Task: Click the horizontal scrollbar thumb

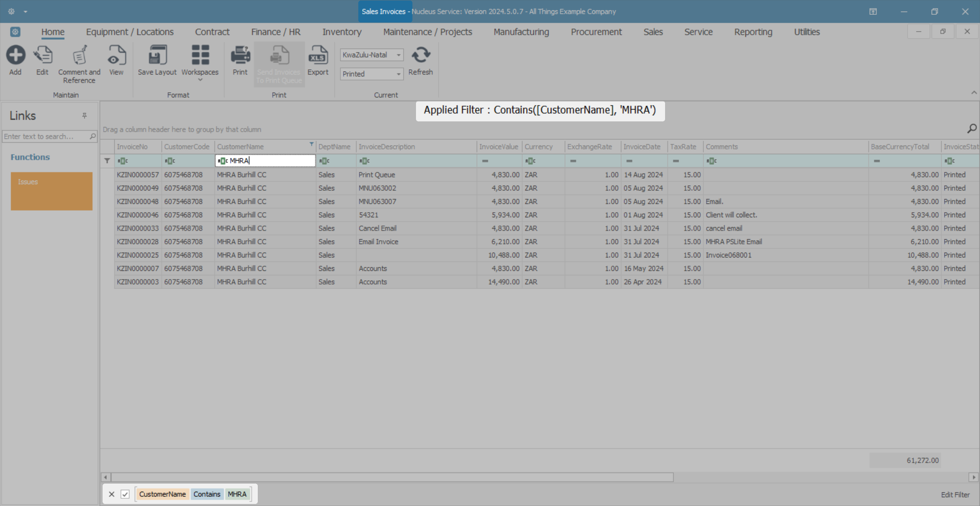Action: tap(392, 477)
